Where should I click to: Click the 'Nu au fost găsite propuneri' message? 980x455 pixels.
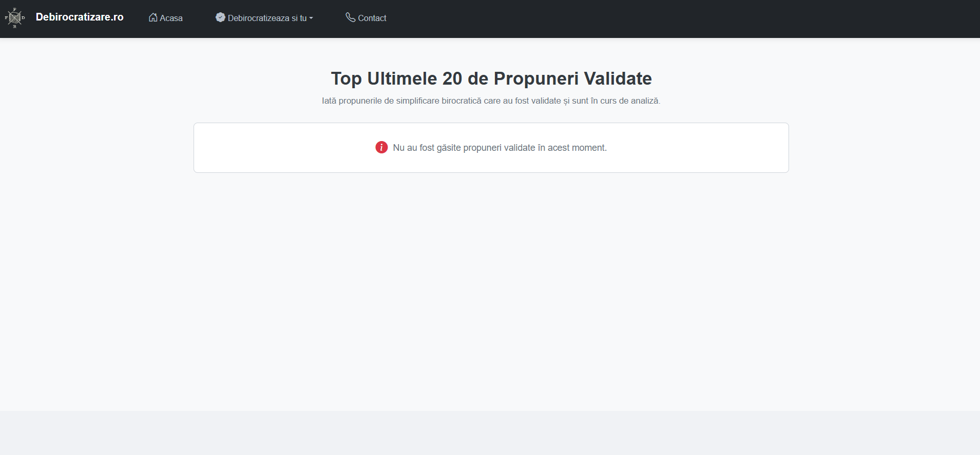(499, 148)
